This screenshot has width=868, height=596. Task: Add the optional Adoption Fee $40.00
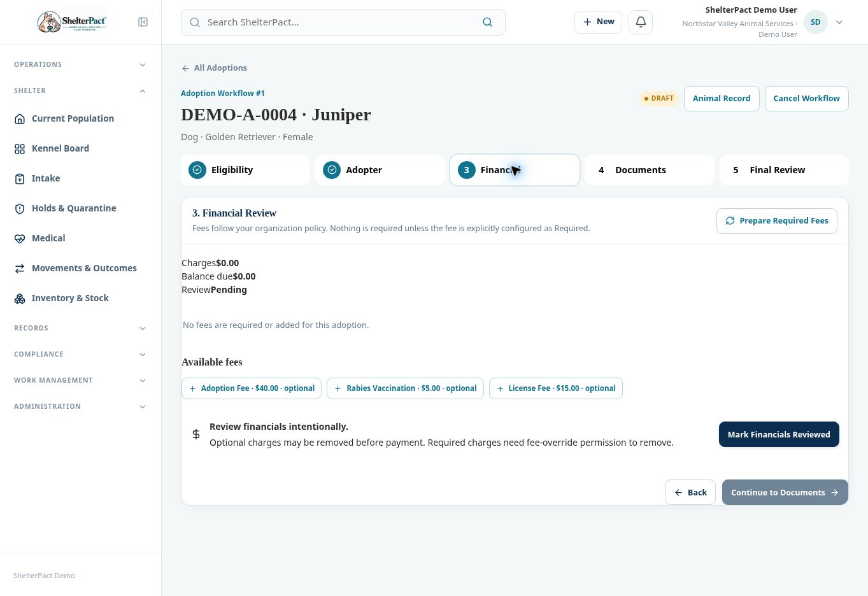coord(252,388)
